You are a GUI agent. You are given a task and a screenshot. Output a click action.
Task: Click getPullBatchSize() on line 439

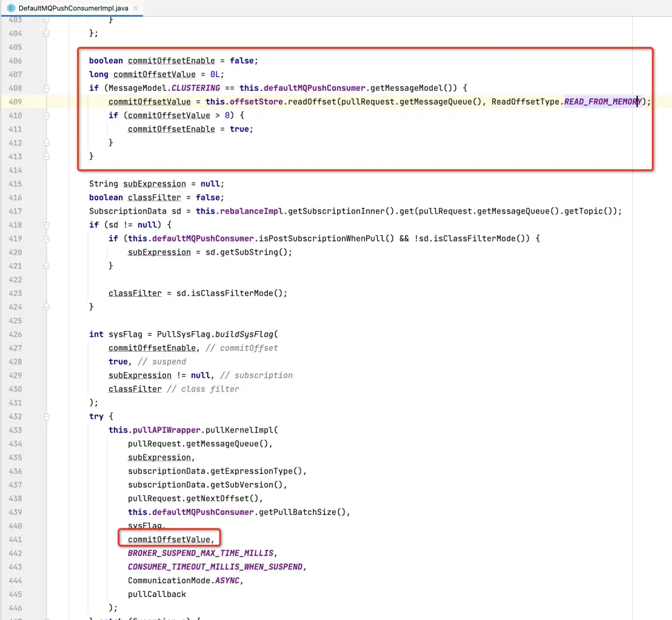[302, 512]
